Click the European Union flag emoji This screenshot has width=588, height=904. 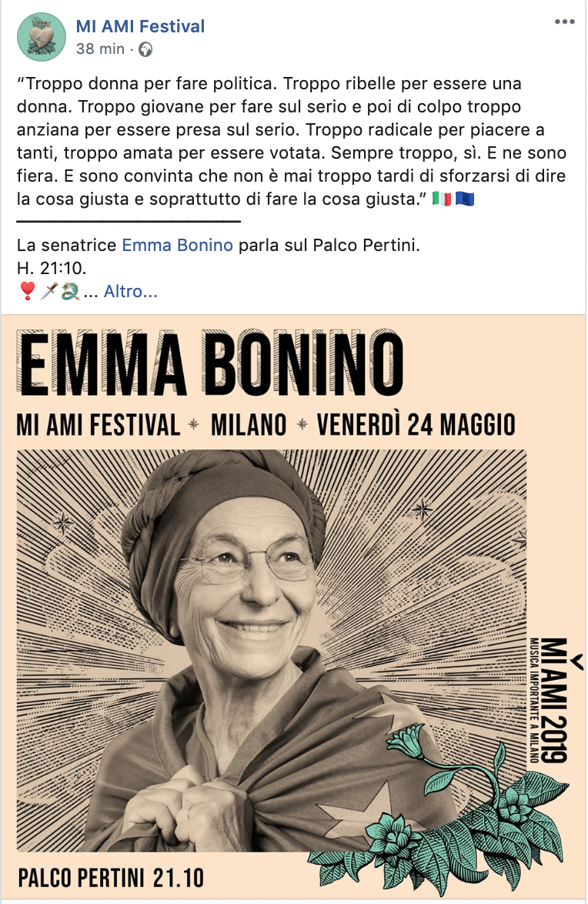coord(465,199)
